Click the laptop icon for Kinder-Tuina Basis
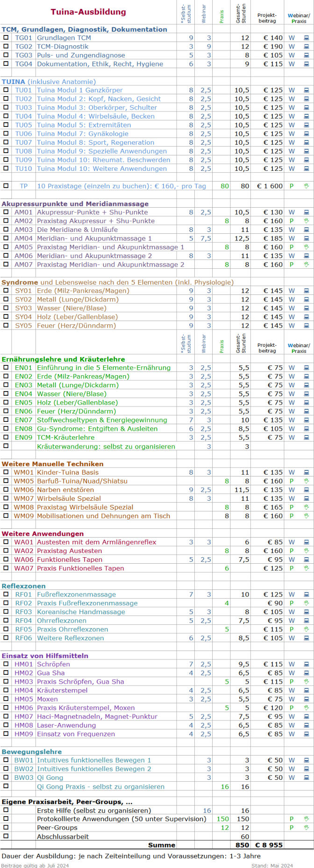314x868 pixels. click(307, 472)
